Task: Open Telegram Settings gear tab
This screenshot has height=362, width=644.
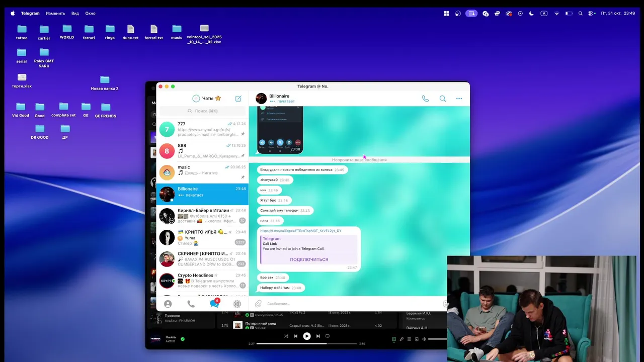Action: pyautogui.click(x=237, y=304)
